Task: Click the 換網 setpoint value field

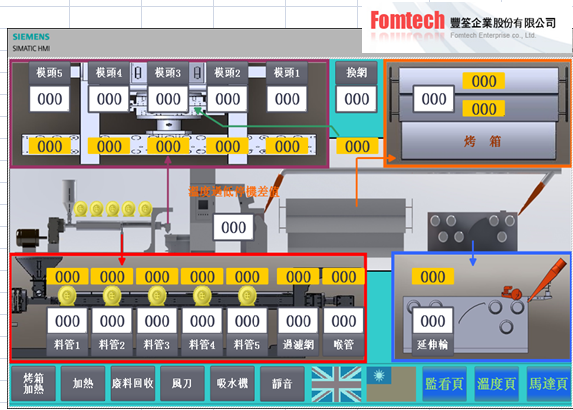Action: 356,99
